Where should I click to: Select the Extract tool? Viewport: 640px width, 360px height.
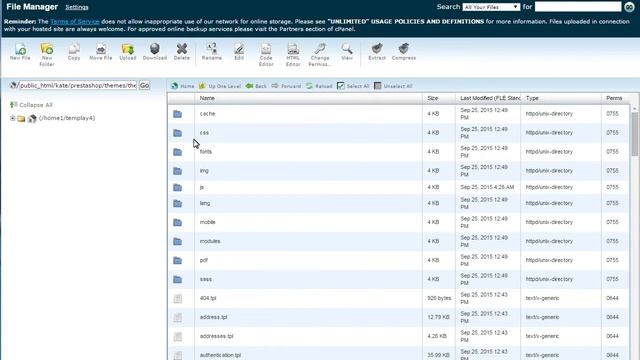pyautogui.click(x=377, y=52)
